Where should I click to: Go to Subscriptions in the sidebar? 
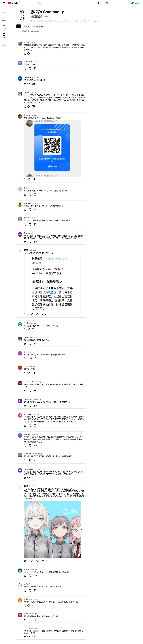tap(4, 27)
